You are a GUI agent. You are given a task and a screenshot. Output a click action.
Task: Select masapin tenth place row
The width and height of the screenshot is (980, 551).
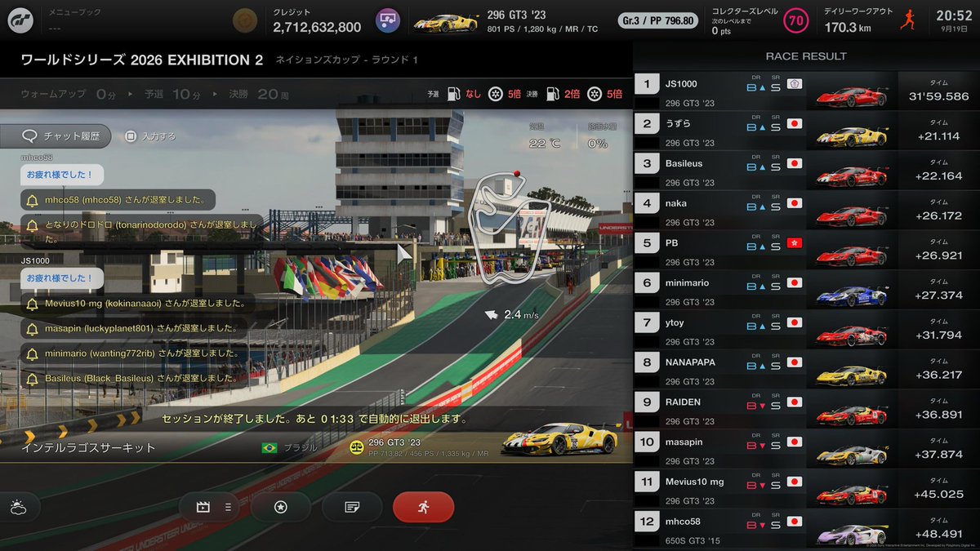click(806, 449)
